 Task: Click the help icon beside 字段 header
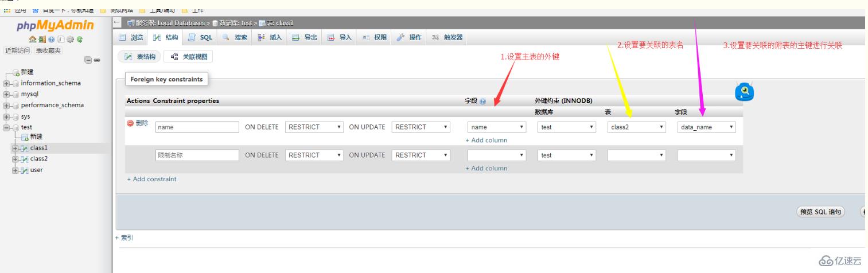(x=482, y=101)
